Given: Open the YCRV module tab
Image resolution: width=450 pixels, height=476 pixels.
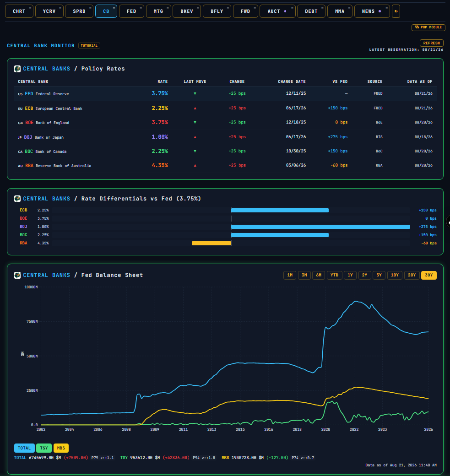Looking at the screenshot, I should 49,11.
